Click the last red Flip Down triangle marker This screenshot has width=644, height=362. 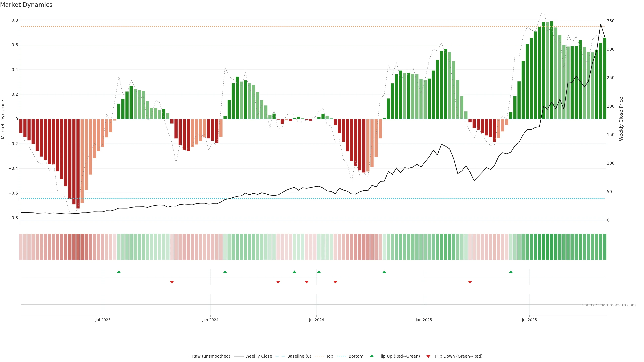(x=470, y=282)
